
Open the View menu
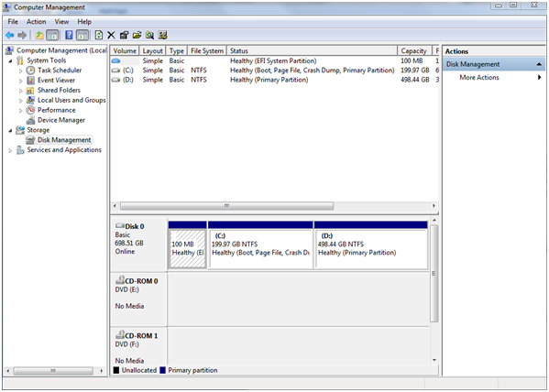coord(61,22)
